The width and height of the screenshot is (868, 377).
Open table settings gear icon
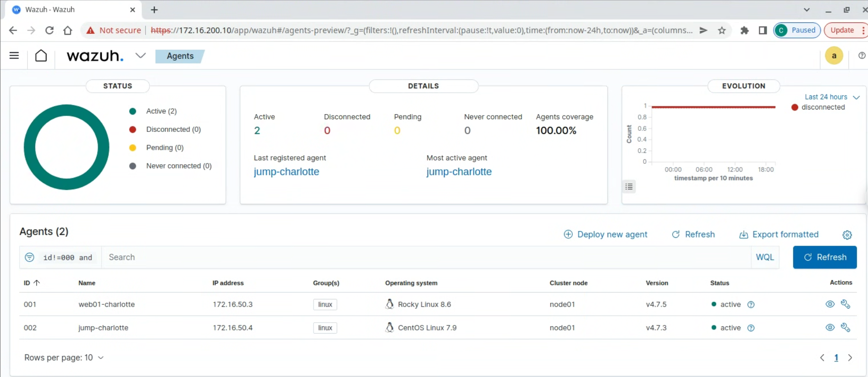pyautogui.click(x=847, y=235)
